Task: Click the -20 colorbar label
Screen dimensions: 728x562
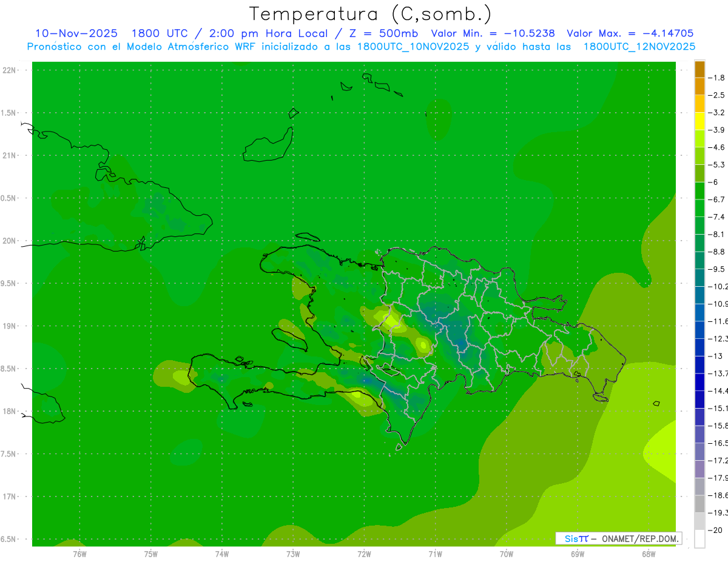Action: click(x=715, y=530)
